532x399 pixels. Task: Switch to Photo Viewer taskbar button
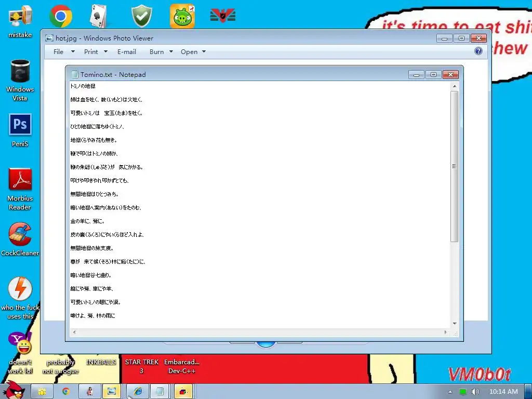click(x=112, y=392)
